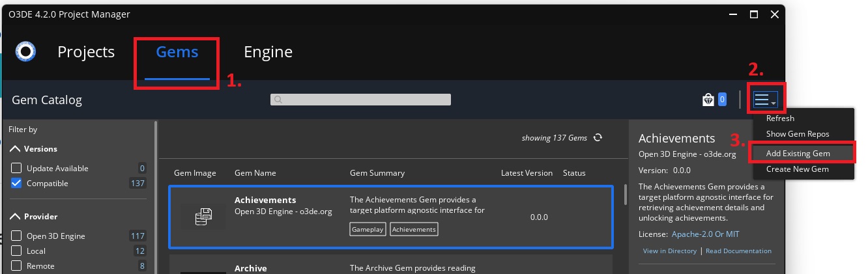Click the gem list vertical scrollbar
Image resolution: width=868 pixels, height=274 pixels.
[625, 195]
